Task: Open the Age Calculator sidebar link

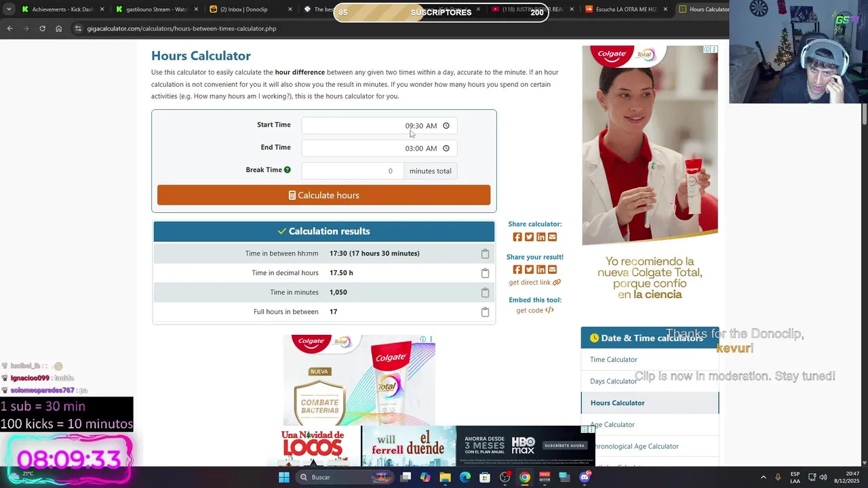Action: click(612, 424)
